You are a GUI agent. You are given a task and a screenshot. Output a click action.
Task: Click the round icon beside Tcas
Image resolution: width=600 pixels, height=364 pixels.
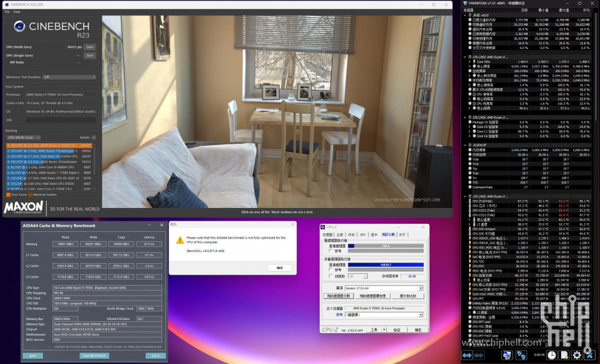click(470, 159)
